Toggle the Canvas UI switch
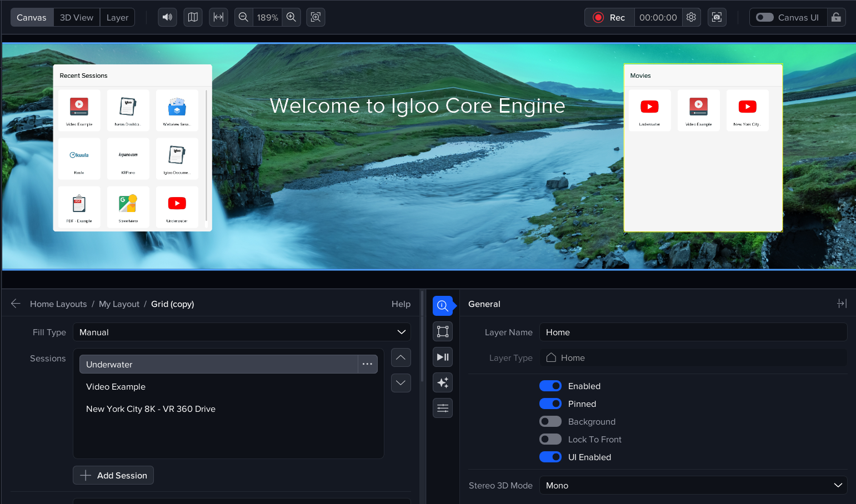Viewport: 856px width, 504px height. (765, 17)
